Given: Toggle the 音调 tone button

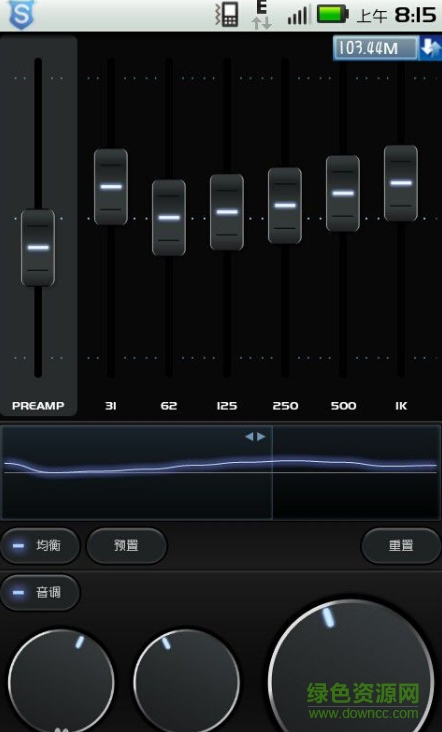Looking at the screenshot, I should [x=40, y=592].
